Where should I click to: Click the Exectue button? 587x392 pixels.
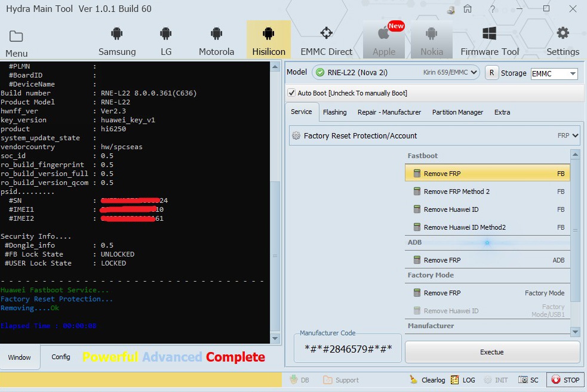(x=492, y=352)
